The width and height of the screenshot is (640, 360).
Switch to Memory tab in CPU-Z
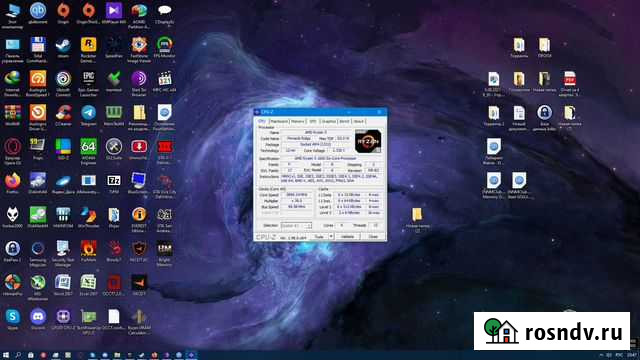pyautogui.click(x=298, y=121)
